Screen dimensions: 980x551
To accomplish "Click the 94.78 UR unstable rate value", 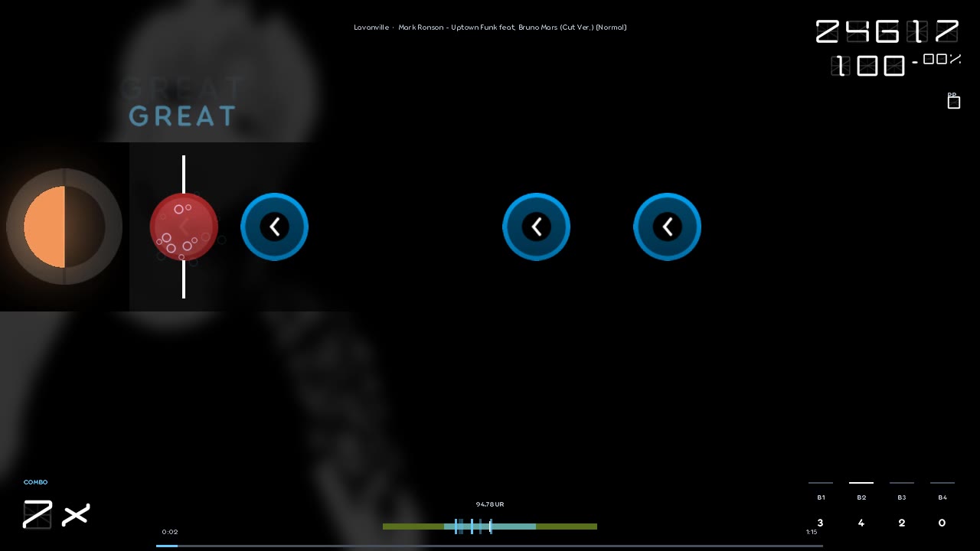I will tap(490, 504).
